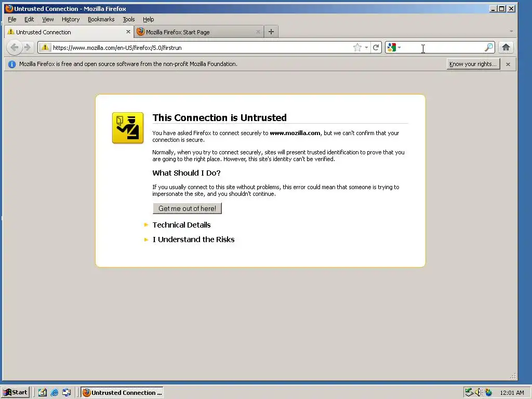Viewport: 532px width, 399px height.
Task: Open the Windows Start menu
Action: point(16,393)
